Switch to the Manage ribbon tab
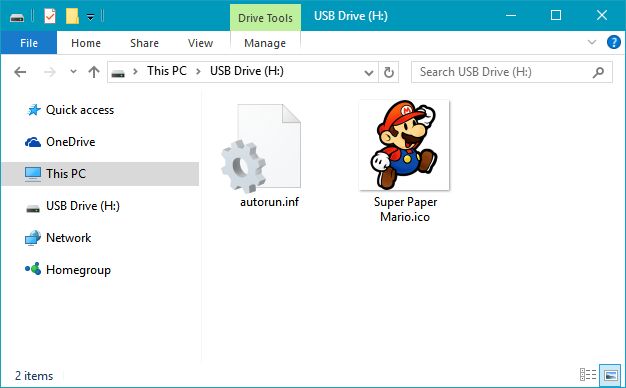 [x=265, y=43]
